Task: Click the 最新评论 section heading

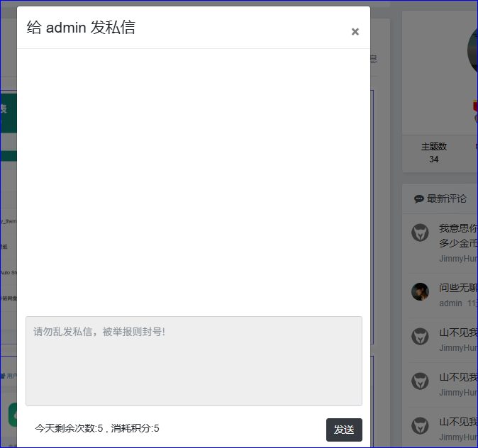Action: 447,199
